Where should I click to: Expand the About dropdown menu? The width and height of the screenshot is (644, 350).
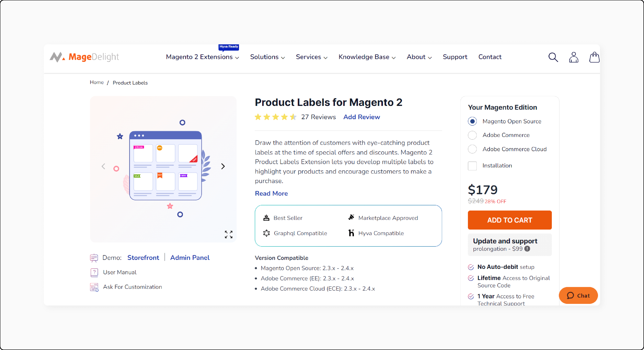(418, 57)
